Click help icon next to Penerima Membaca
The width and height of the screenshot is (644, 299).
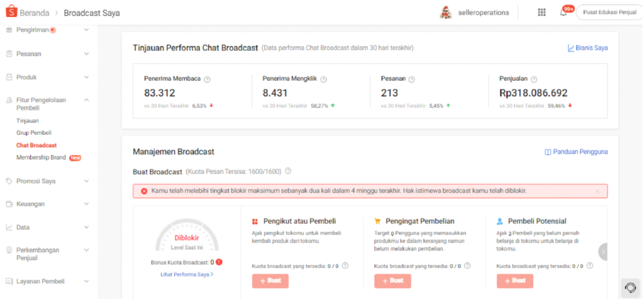point(208,79)
